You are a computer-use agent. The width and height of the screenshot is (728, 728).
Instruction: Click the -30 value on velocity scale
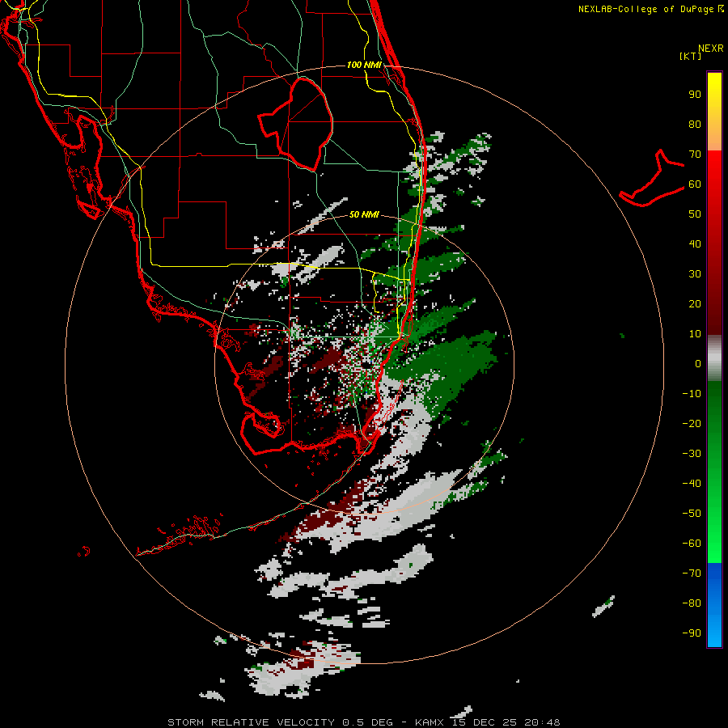(x=692, y=454)
